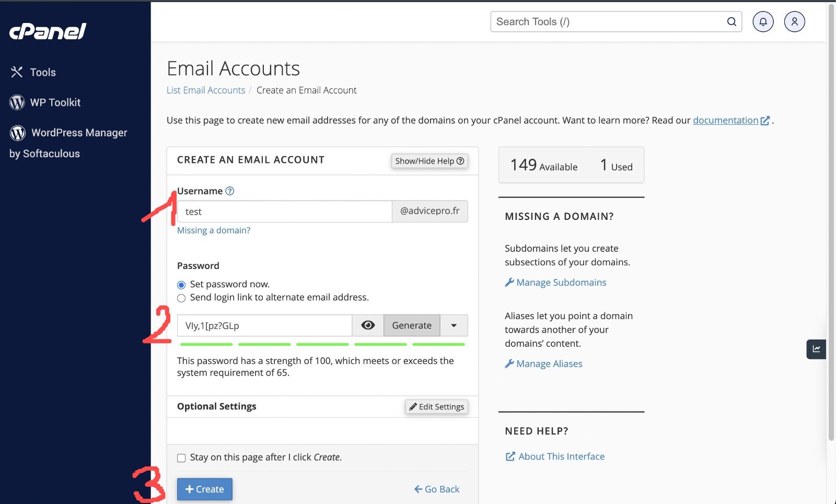
Task: Click the notifications bell icon
Action: 763,22
